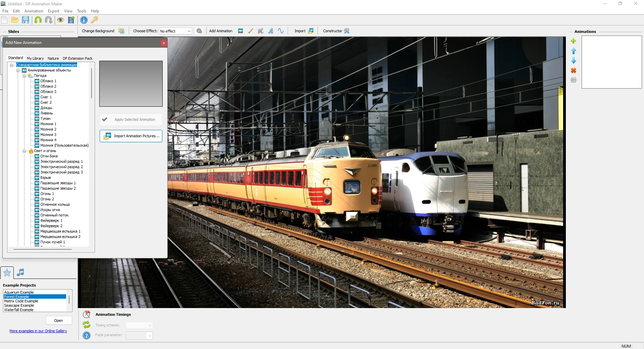Screen dimensions: 644x349
Task: Collapse the Погода tree node
Action: [x=24, y=76]
